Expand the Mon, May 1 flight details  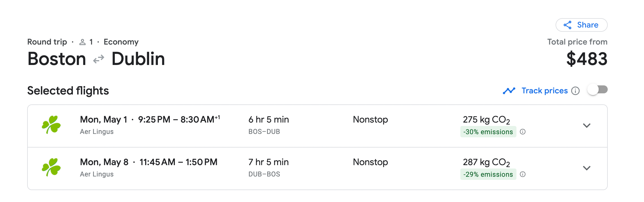click(x=586, y=125)
